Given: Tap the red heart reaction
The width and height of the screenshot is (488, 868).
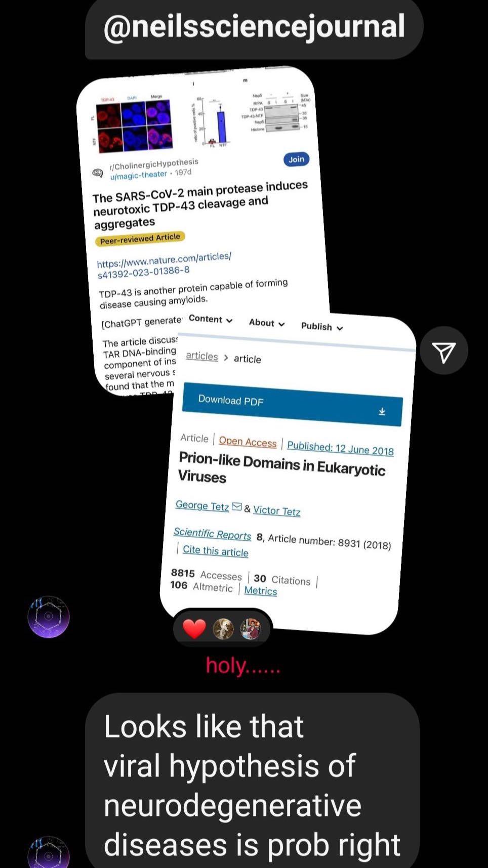Looking at the screenshot, I should 194,629.
